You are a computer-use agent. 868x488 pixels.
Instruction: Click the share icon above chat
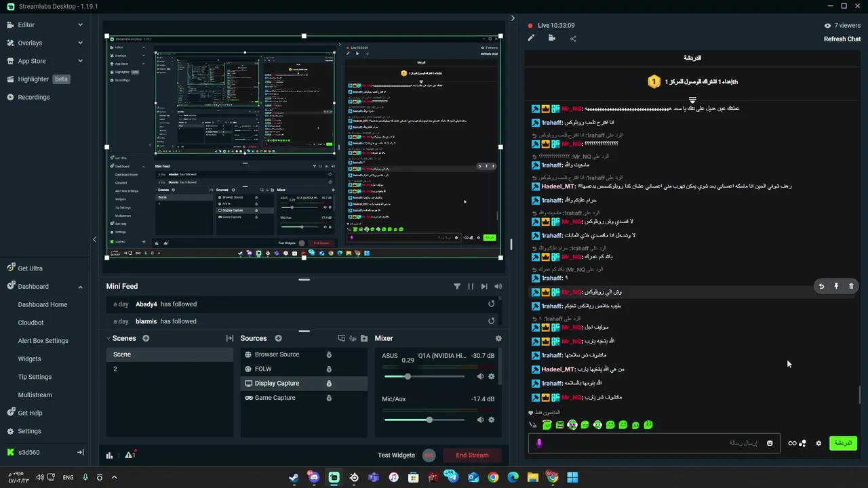pyautogui.click(x=573, y=39)
